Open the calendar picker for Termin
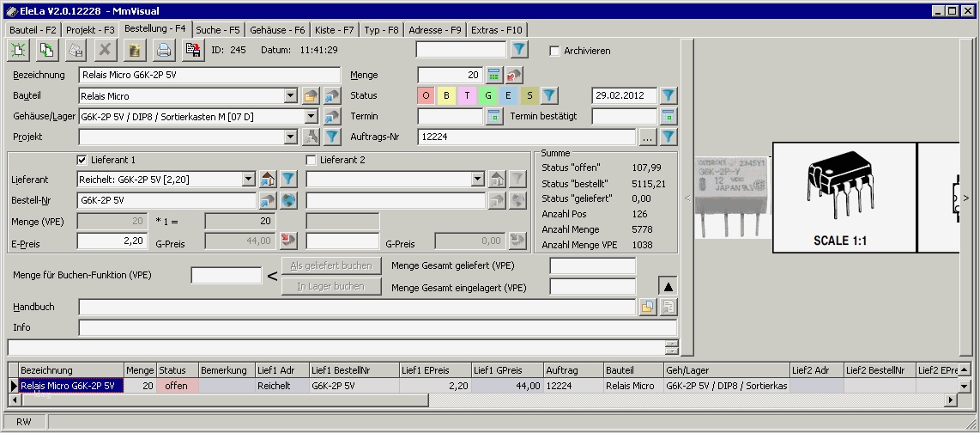Viewport: 980px width, 433px height. [494, 116]
